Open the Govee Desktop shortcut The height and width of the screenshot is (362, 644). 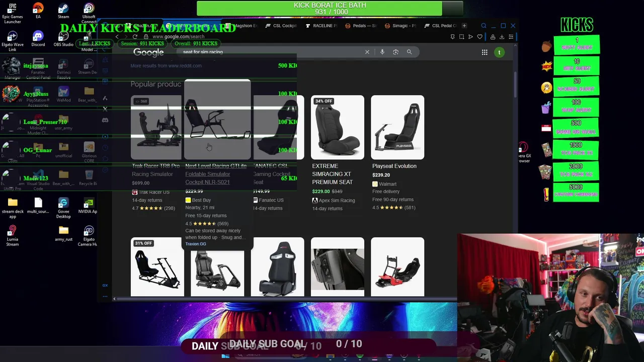click(63, 208)
